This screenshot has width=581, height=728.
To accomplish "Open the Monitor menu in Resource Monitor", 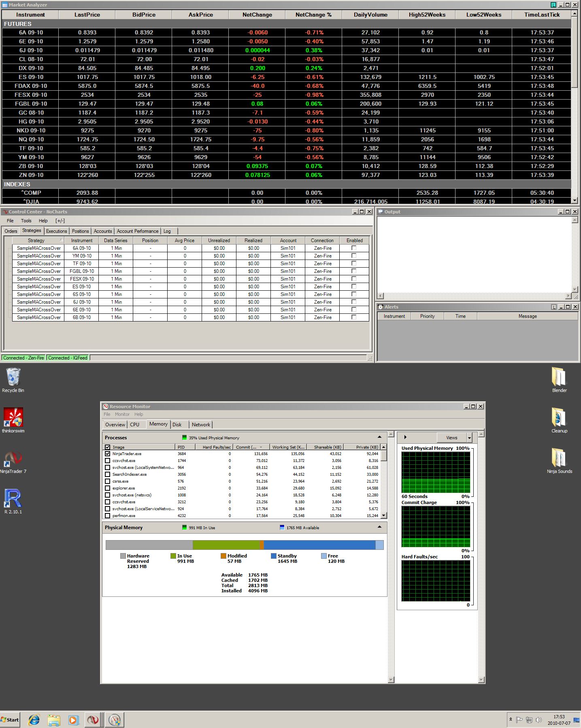I will [122, 414].
